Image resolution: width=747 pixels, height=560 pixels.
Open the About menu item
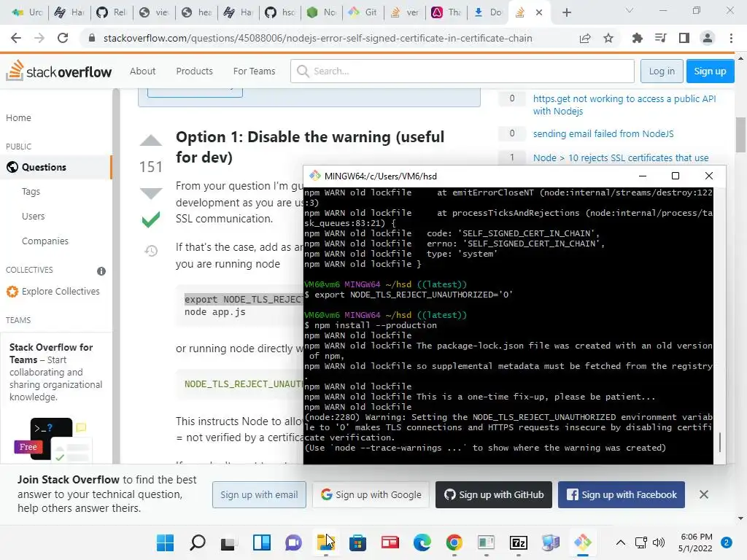click(x=142, y=71)
